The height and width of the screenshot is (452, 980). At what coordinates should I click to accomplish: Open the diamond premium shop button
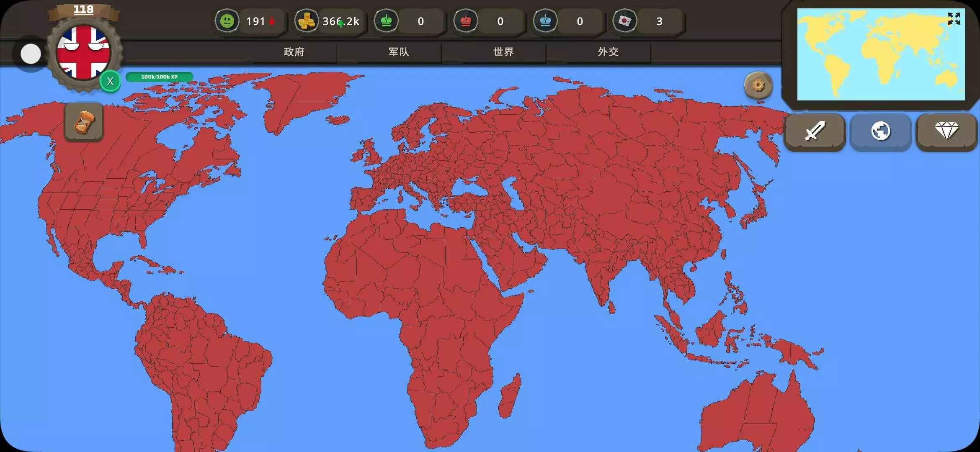tap(946, 131)
